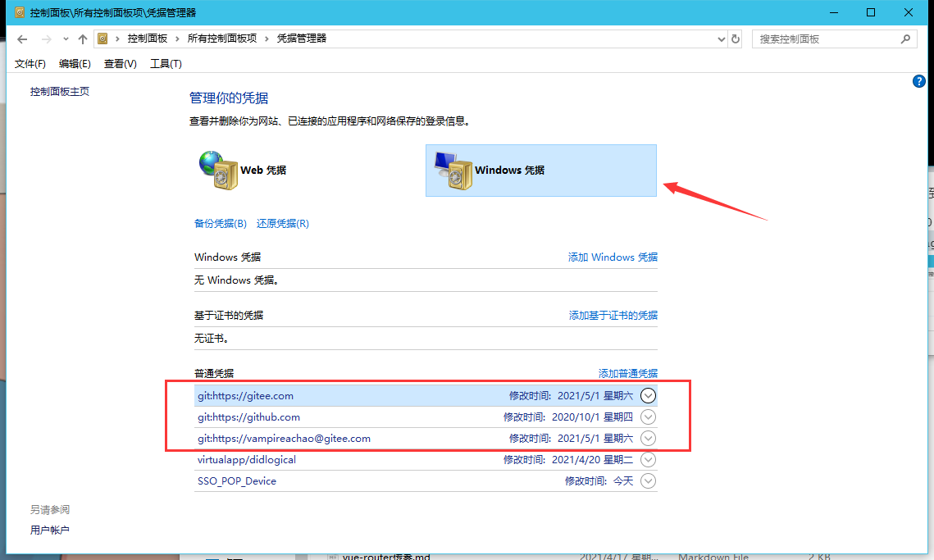Expand the git:https://gitee.com credential
The height and width of the screenshot is (560, 934).
click(x=648, y=396)
